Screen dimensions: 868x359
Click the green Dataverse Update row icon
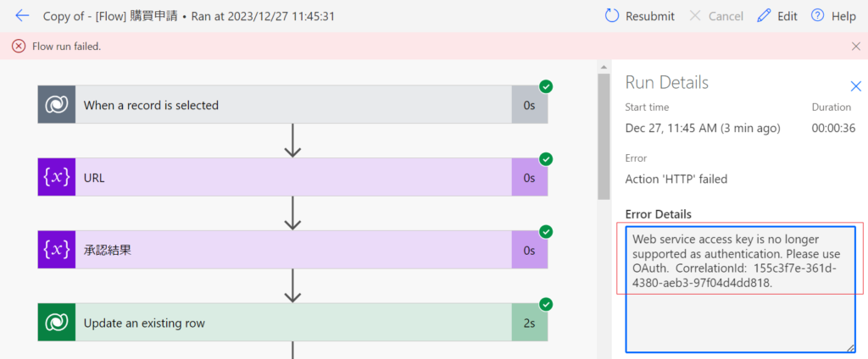57,323
